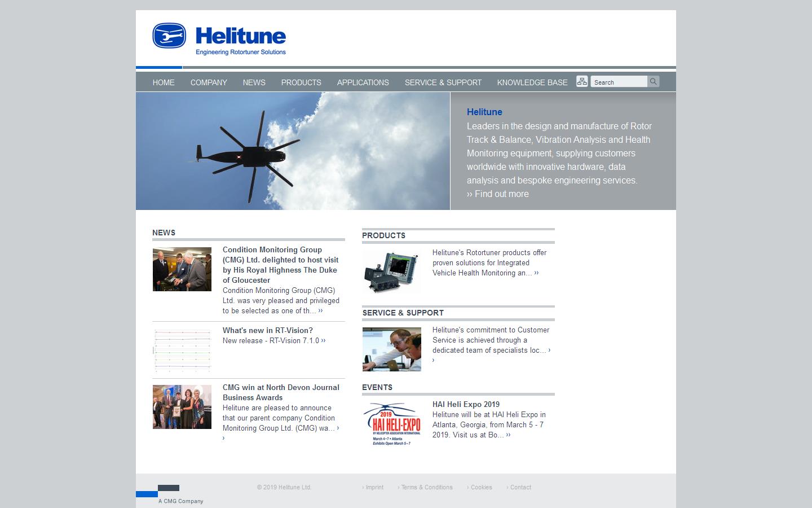The height and width of the screenshot is (508, 812).
Task: View the Cookies policy in the footer
Action: click(482, 487)
